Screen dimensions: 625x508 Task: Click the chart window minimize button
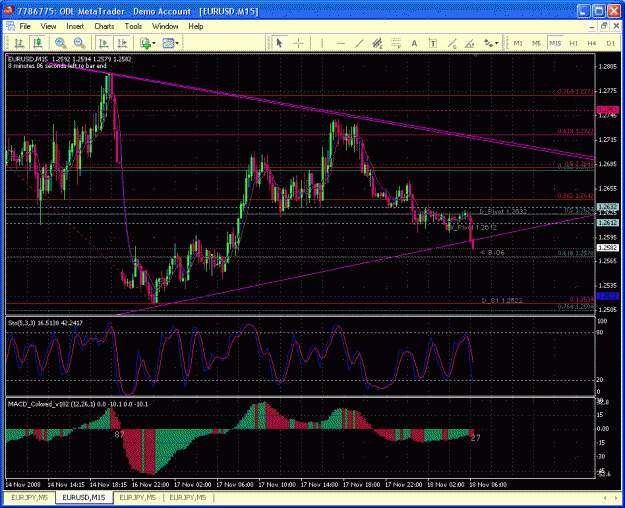[x=592, y=26]
